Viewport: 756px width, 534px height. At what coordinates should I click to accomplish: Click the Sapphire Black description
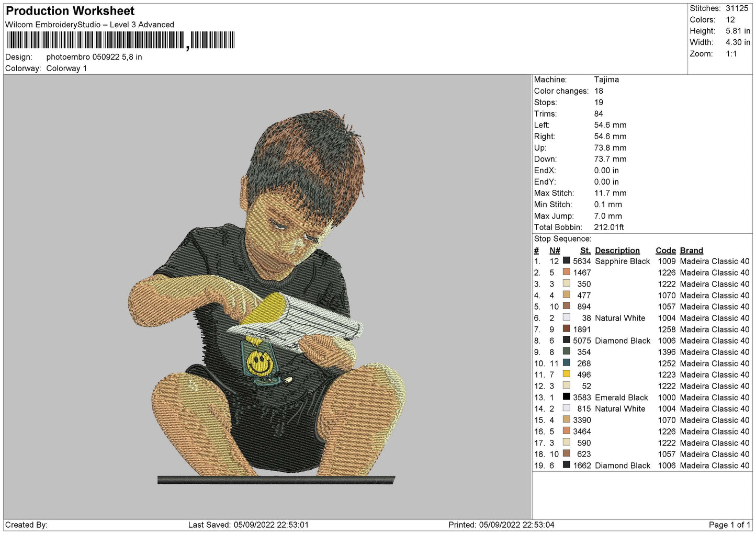click(622, 262)
